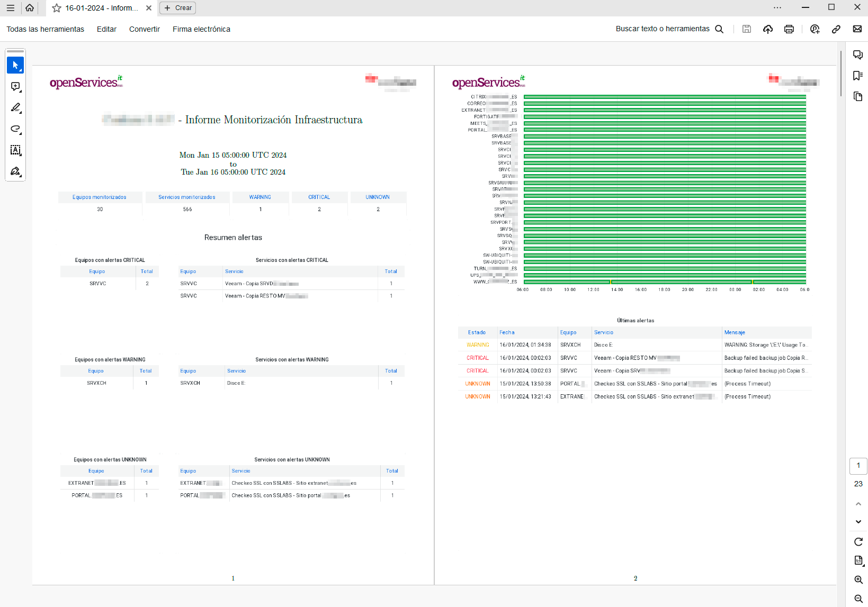
Task: Pick the freehand draw lasso tool
Action: tap(15, 129)
